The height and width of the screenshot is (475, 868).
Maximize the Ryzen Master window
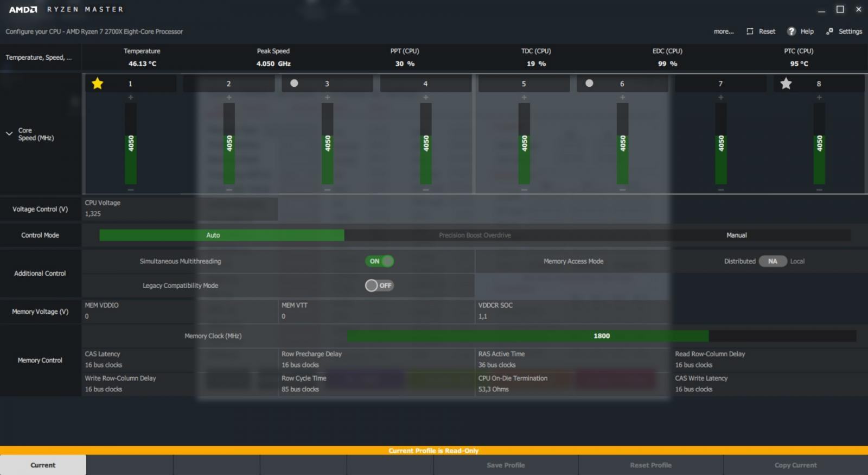tap(840, 9)
